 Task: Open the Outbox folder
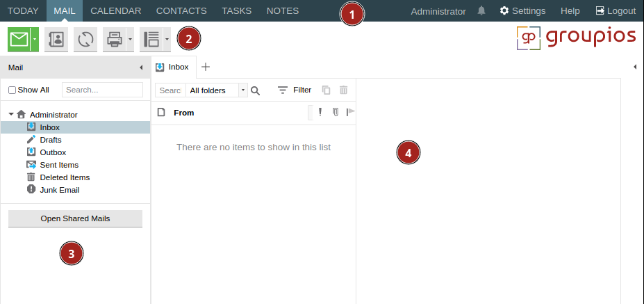(53, 152)
